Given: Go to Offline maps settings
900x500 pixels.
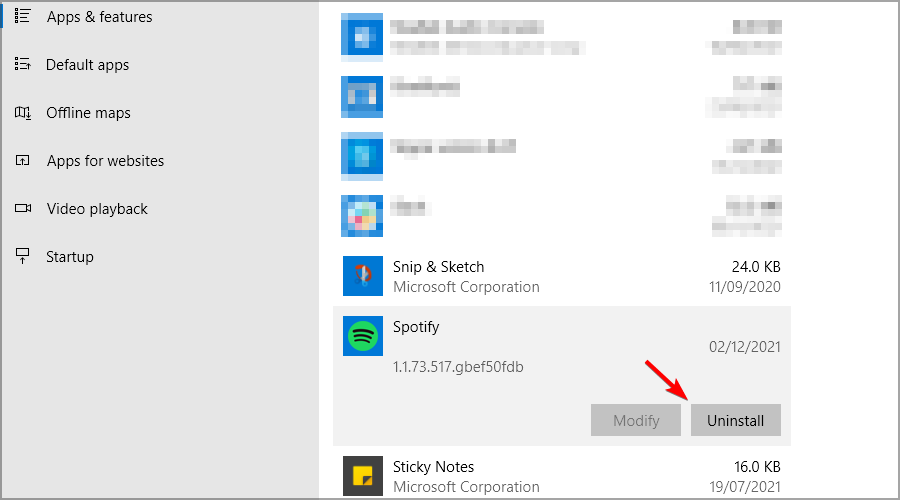Looking at the screenshot, I should coord(88,113).
